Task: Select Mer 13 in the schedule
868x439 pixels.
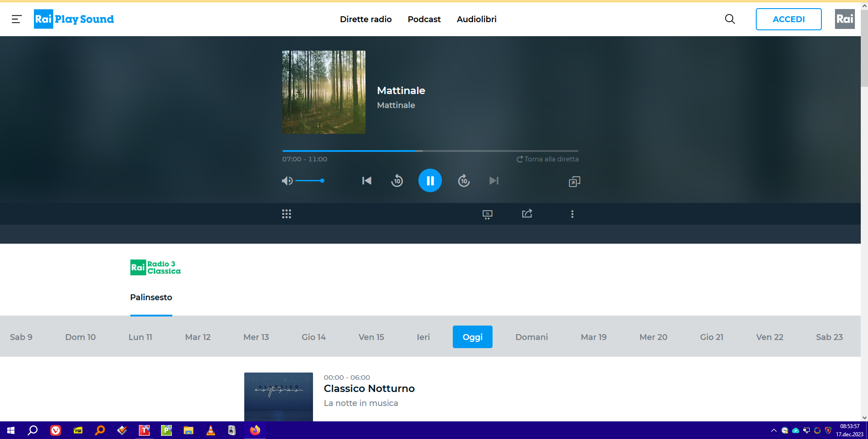Action: (x=256, y=337)
